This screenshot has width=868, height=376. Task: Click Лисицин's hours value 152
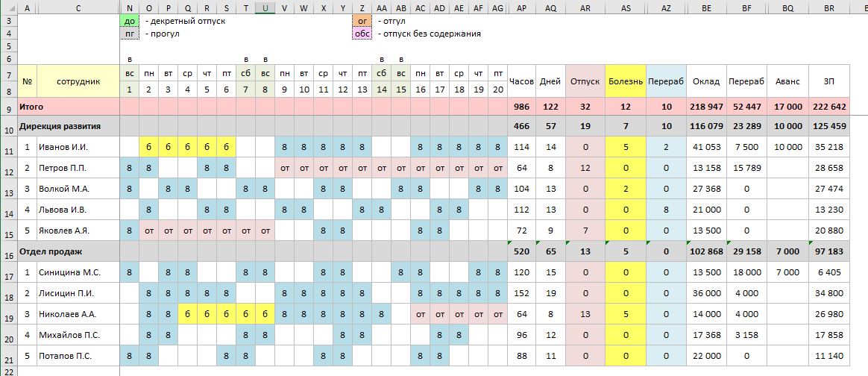click(521, 293)
